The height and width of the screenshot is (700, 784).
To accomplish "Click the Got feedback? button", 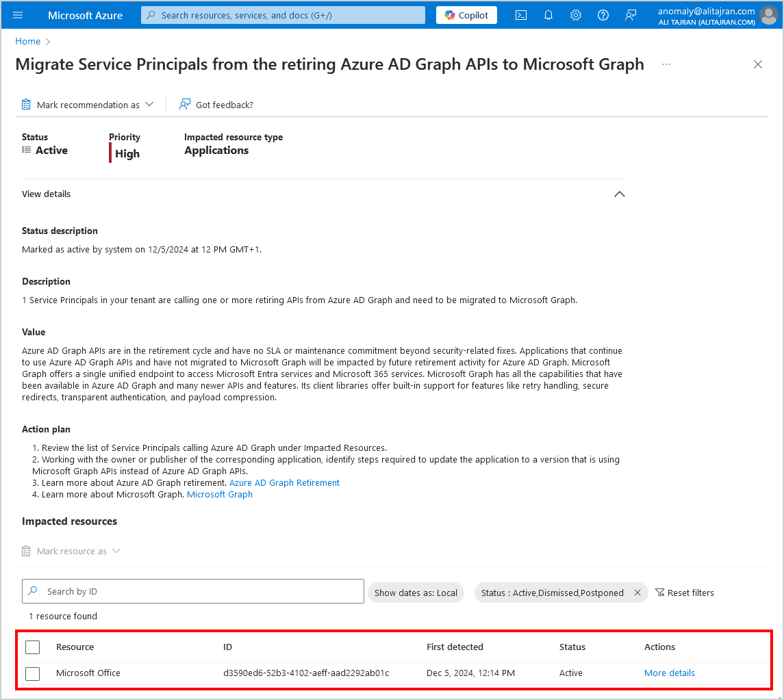I will pos(216,105).
